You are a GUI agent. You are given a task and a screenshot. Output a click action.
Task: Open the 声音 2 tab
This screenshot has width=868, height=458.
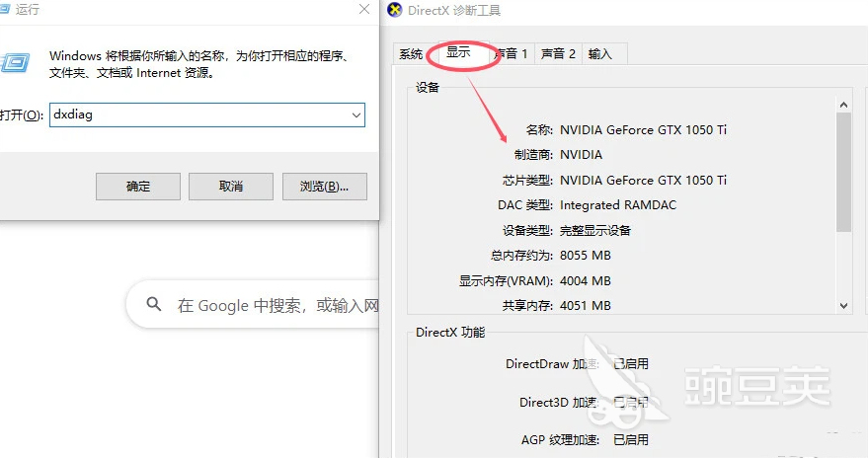(558, 53)
